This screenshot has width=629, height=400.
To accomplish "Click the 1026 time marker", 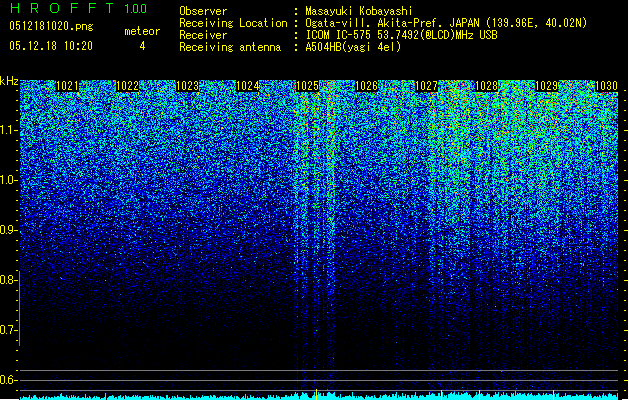I will (367, 86).
